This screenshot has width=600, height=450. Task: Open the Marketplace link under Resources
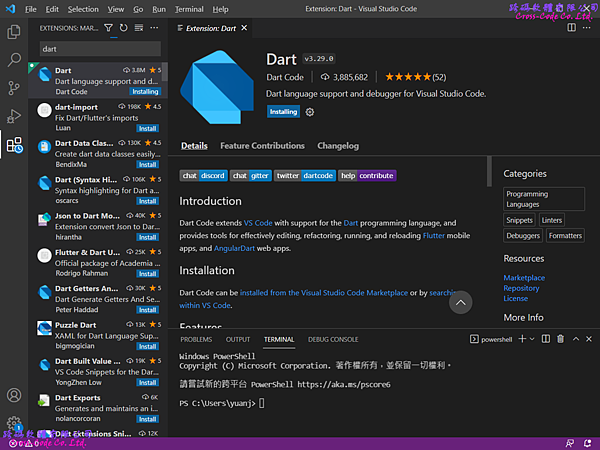pyautogui.click(x=524, y=277)
